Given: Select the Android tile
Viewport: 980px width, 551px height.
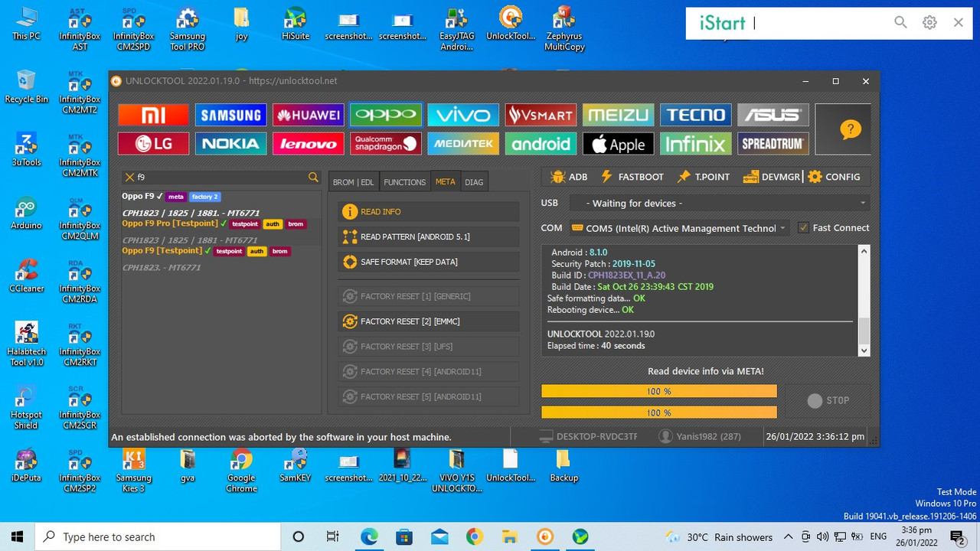Looking at the screenshot, I should point(541,143).
